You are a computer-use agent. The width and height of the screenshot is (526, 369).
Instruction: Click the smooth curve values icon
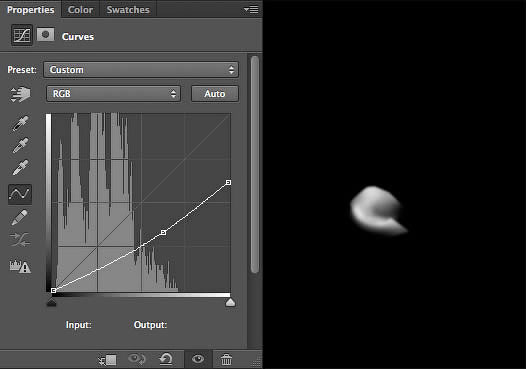[x=20, y=240]
